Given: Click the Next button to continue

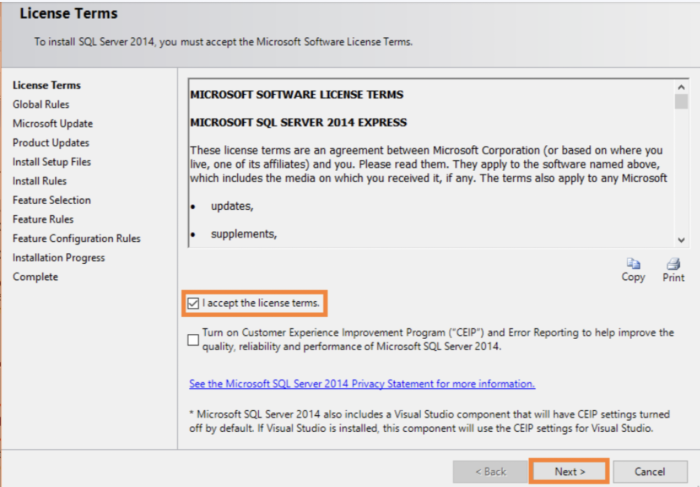Looking at the screenshot, I should (x=569, y=472).
